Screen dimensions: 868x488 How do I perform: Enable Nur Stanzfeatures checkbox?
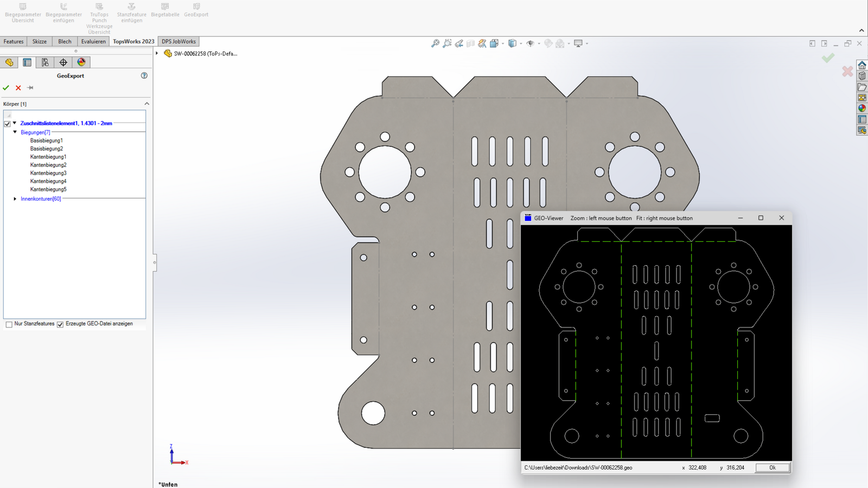(9, 324)
